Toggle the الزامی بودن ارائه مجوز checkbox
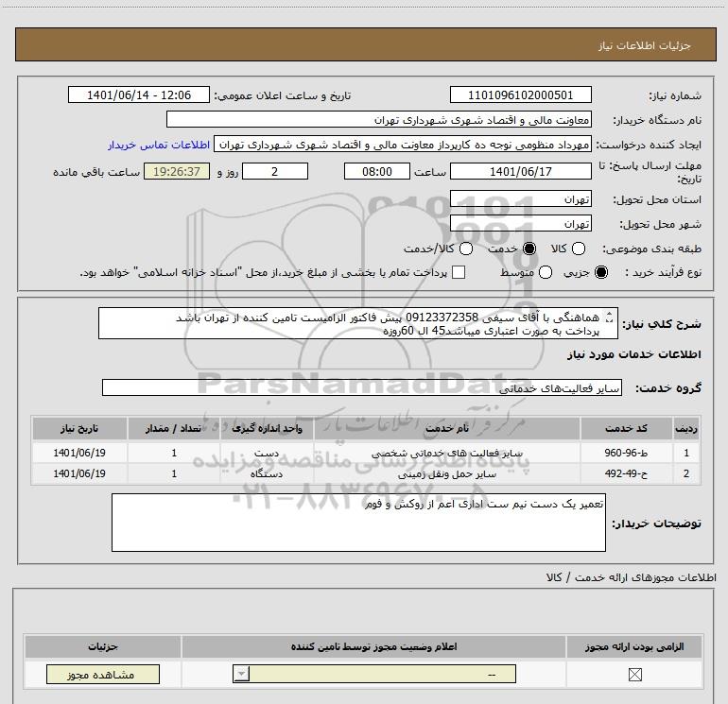728x704 pixels. 634,675
